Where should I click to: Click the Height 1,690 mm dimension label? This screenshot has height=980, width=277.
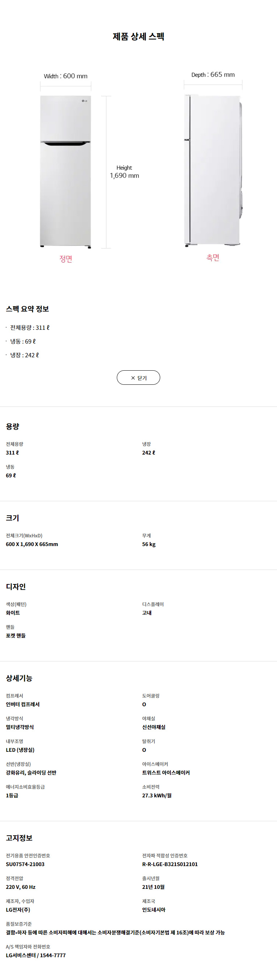124,171
